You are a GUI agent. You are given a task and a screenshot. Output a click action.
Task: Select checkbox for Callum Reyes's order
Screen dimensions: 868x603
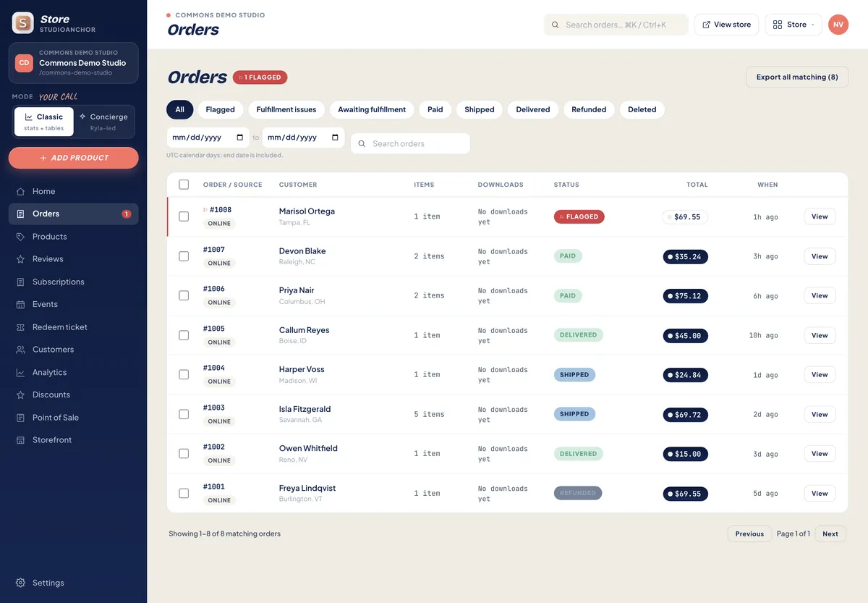[x=184, y=335]
